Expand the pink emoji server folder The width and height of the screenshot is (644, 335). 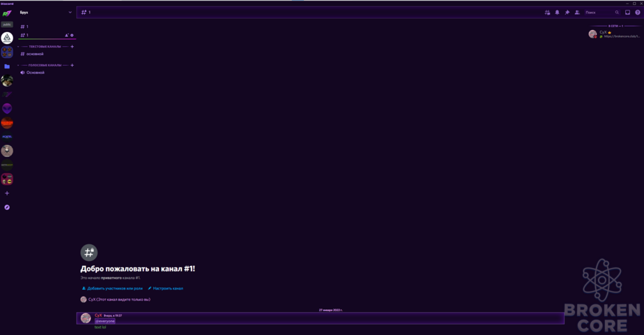[x=7, y=179]
